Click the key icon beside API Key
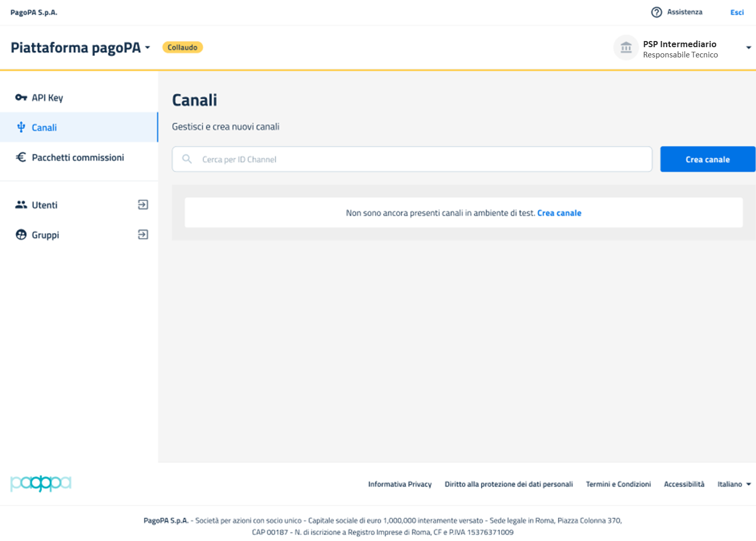Image resolution: width=756 pixels, height=541 pixels. pyautogui.click(x=21, y=97)
